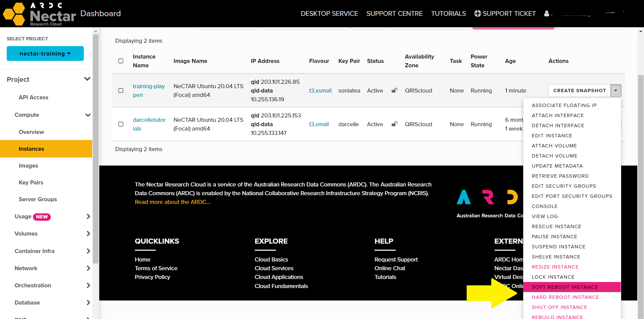Open Terms of Service footer link
Image resolution: width=644 pixels, height=319 pixels.
pyautogui.click(x=156, y=268)
